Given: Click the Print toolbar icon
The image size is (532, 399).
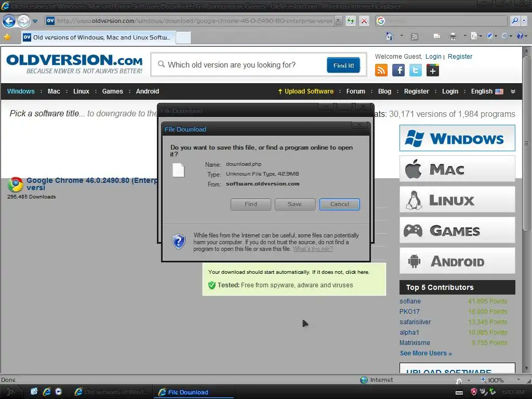Looking at the screenshot, I should coord(453,36).
